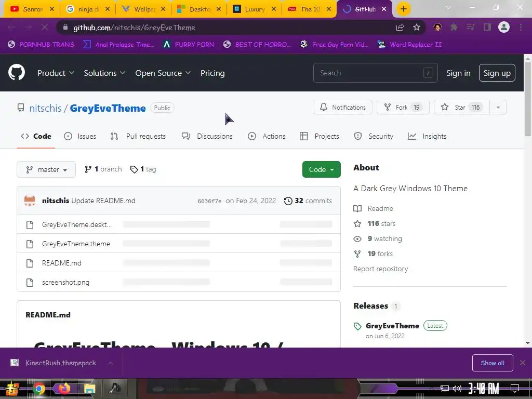532x399 pixels.
Task: Open the Word Replacer II bookmark
Action: [x=409, y=45]
